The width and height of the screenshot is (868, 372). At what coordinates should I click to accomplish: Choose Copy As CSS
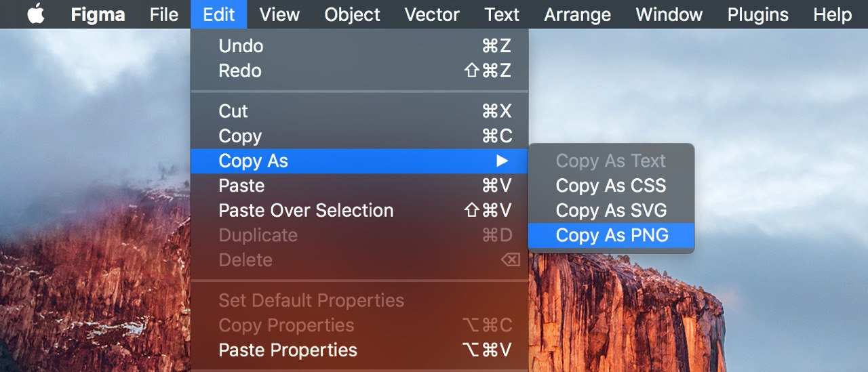[611, 186]
